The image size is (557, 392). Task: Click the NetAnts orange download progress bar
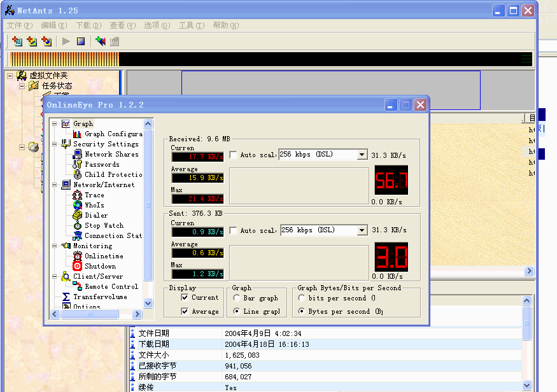65,59
